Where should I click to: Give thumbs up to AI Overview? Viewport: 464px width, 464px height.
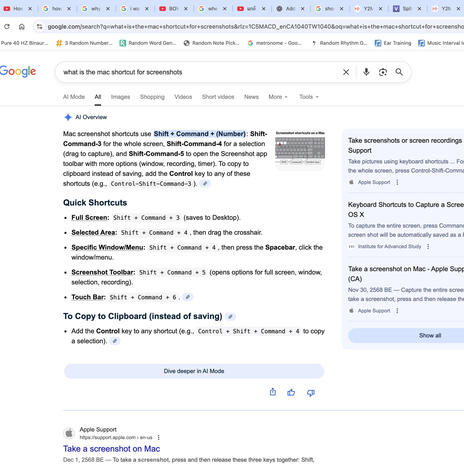pos(291,392)
